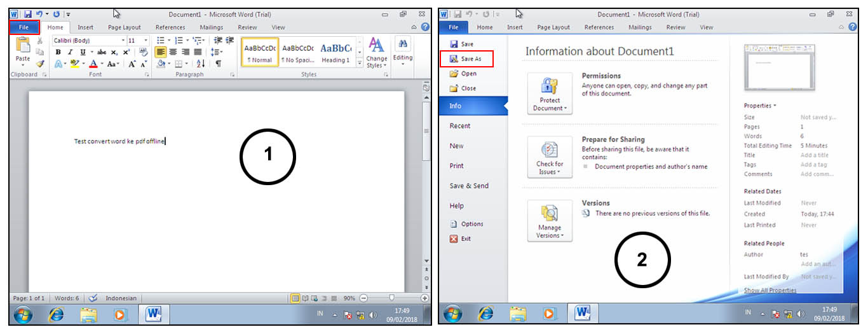Click the Save floppy icon in Home-ribbon window's quick access toolbar

coord(28,13)
